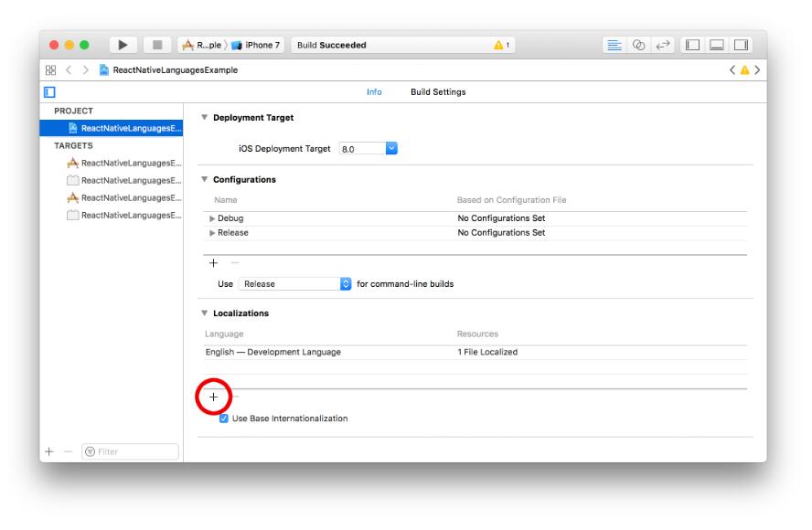Run the build with the Play button
The width and height of the screenshot is (812, 530).
(x=123, y=45)
